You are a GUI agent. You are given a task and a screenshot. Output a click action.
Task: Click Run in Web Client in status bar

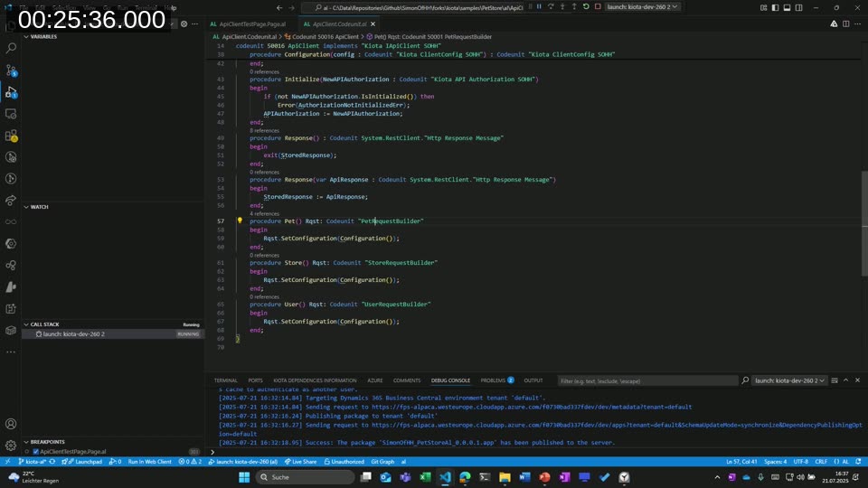(149, 462)
